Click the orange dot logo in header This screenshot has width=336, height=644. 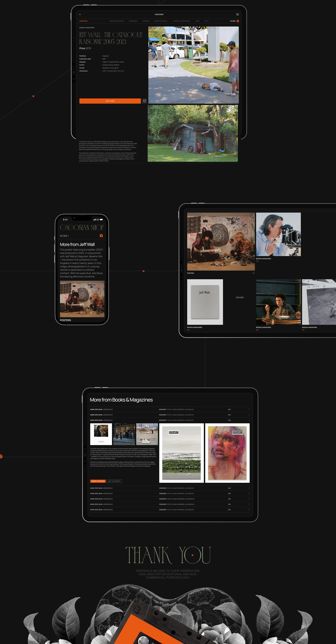(80, 15)
